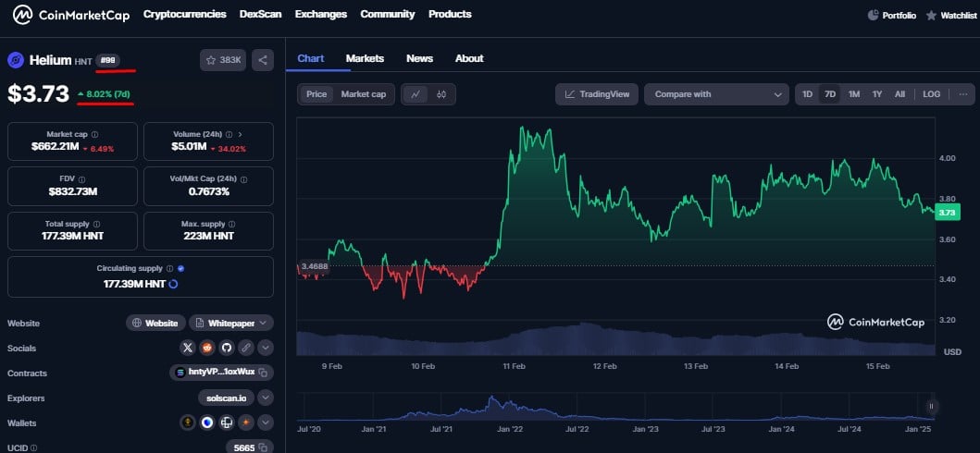980x453 pixels.
Task: Click the 3.4688 open price label
Action: click(313, 266)
